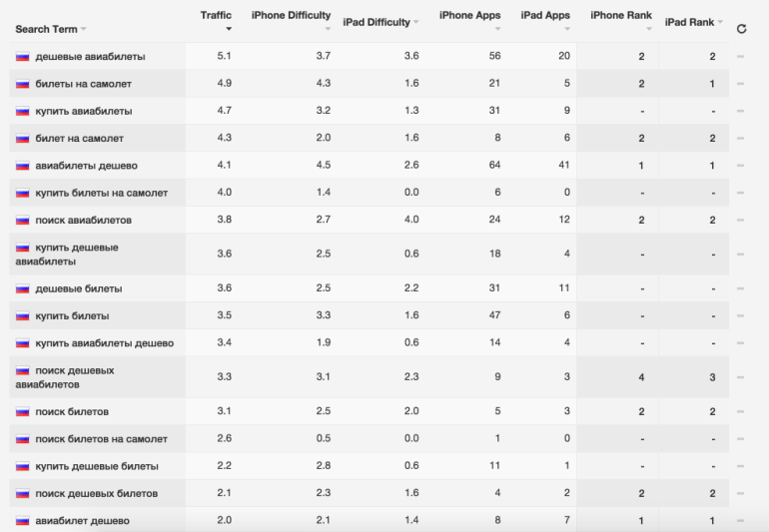This screenshot has width=769, height=532.
Task: Sort the table by iPhone Apps header
Action: (x=469, y=15)
